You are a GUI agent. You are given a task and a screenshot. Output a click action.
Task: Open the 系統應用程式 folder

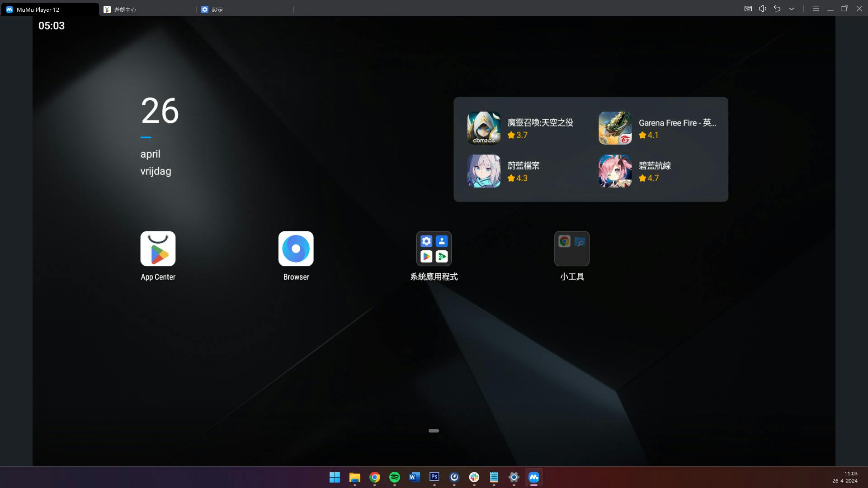click(434, 249)
